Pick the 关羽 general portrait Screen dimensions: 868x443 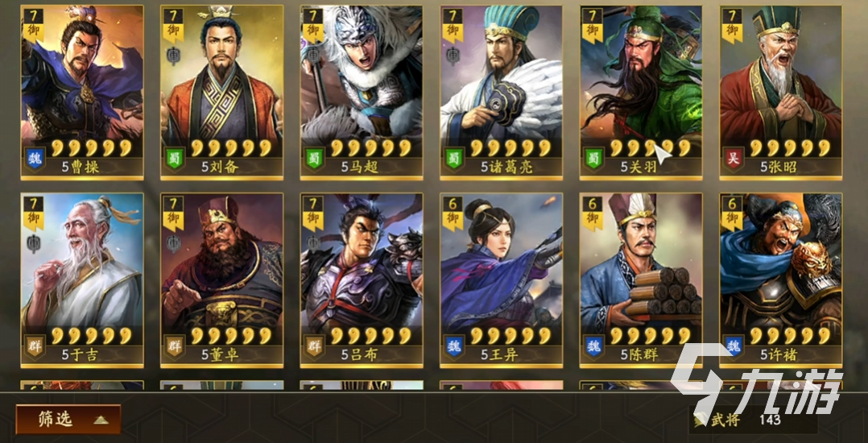tap(641, 93)
